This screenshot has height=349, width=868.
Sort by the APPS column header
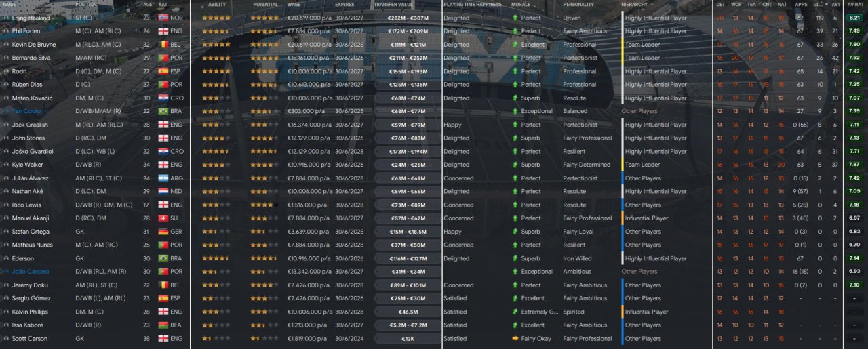click(x=801, y=5)
